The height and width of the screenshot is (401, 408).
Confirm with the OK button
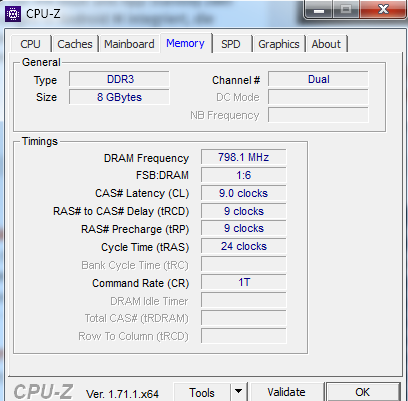362,392
